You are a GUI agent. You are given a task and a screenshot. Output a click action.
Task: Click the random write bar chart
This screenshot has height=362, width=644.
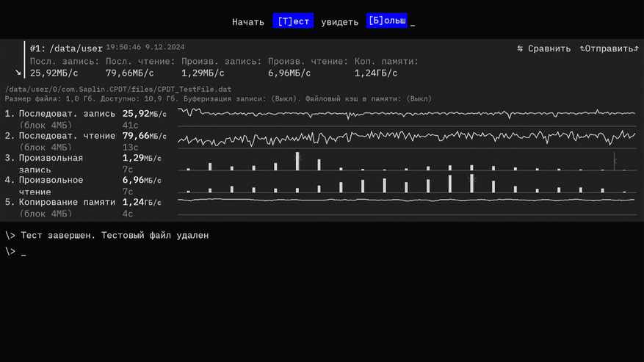tap(407, 161)
